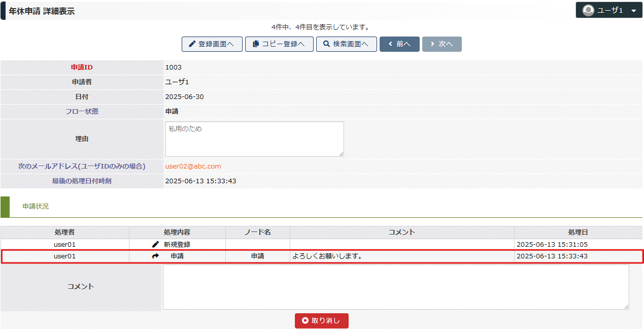Click the 最後の処理日付時刻 value

[x=201, y=181]
